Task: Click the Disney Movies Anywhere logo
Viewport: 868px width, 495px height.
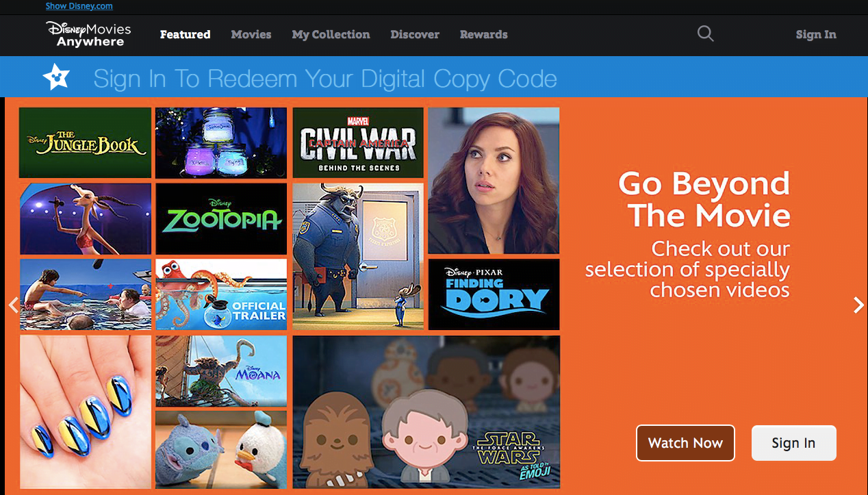Action: [x=88, y=34]
